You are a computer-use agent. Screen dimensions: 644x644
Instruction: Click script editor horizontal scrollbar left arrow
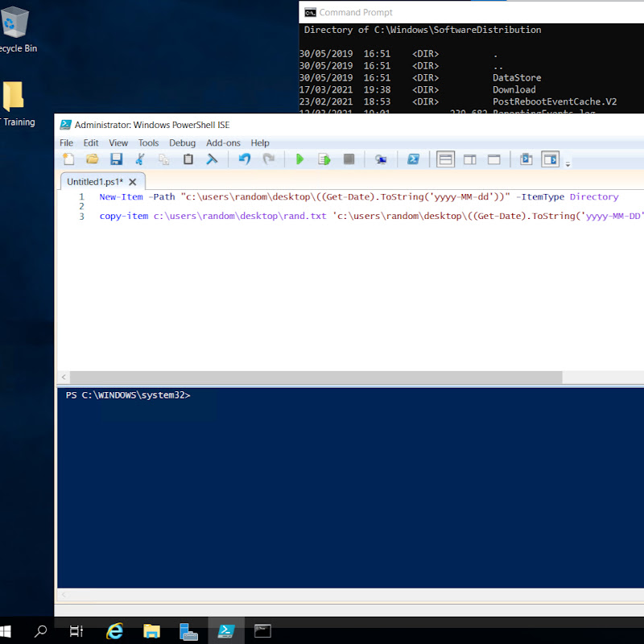point(64,377)
